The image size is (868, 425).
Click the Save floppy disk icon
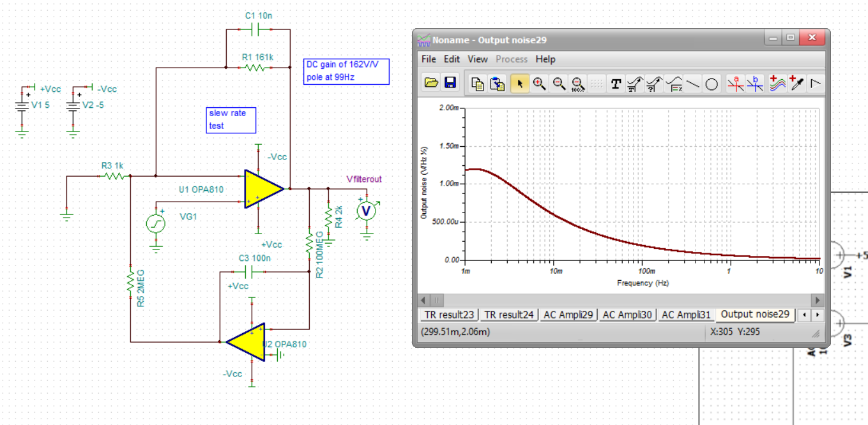coord(449,83)
